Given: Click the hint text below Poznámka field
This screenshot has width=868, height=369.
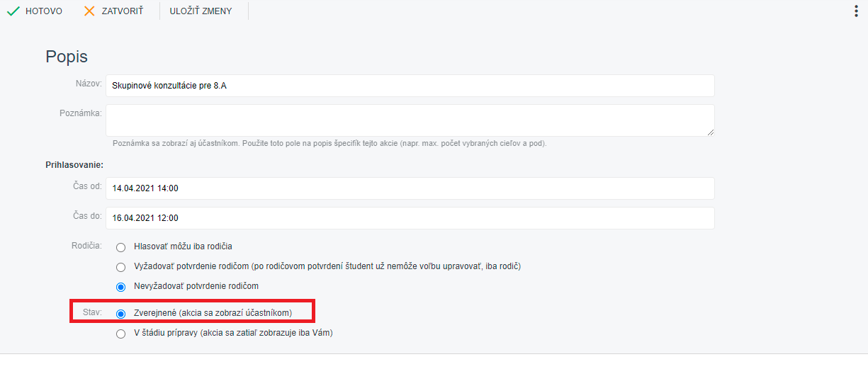Looking at the screenshot, I should [x=329, y=143].
